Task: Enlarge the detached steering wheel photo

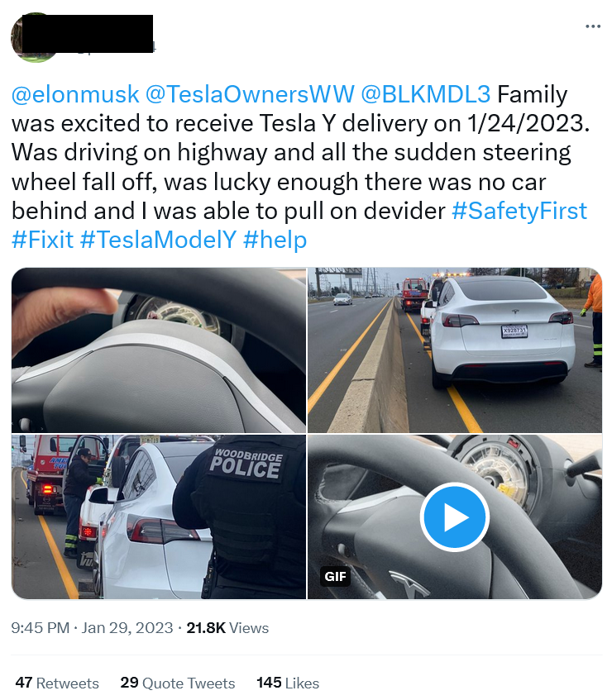Action: [x=159, y=350]
